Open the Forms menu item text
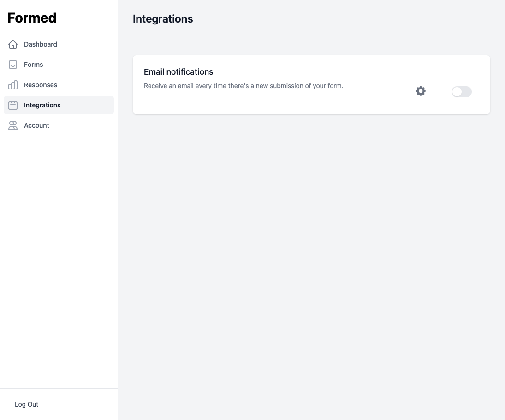 click(34, 65)
